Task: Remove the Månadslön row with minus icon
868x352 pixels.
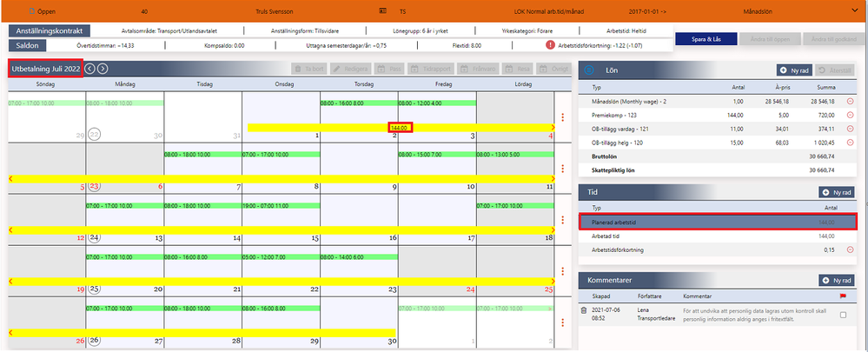Action: coord(850,102)
